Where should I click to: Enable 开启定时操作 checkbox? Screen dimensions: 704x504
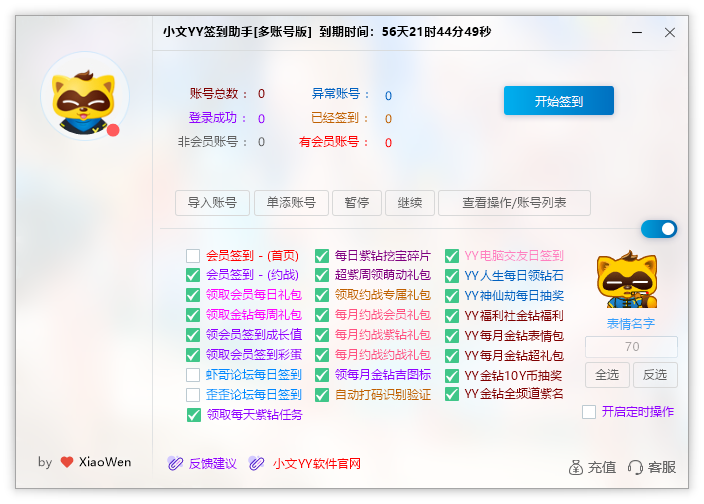tap(589, 412)
